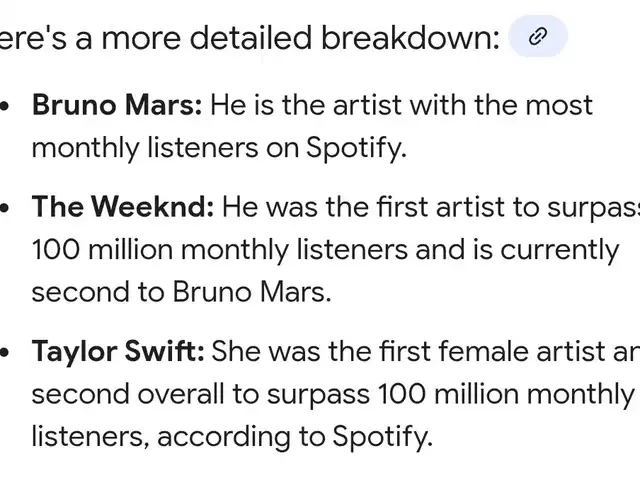Click 'He is the artist with the most'
This screenshot has height=480, width=640.
(x=401, y=105)
